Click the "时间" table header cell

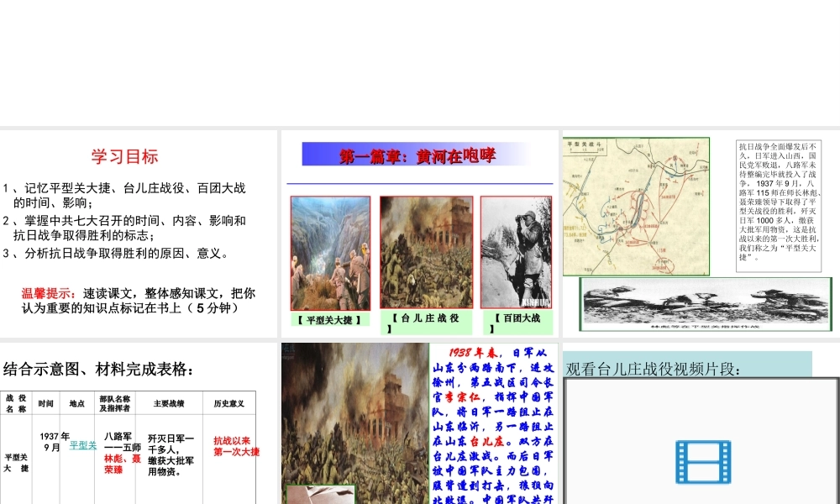[46, 402]
